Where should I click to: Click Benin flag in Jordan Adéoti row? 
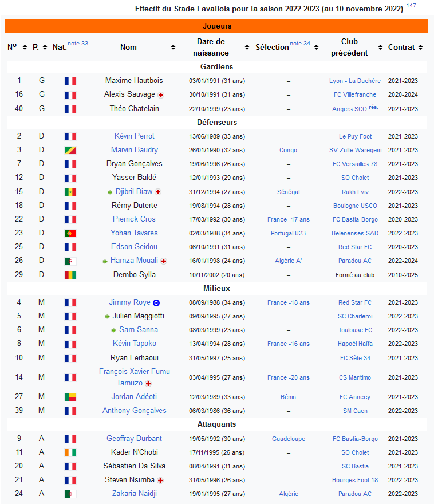pyautogui.click(x=70, y=397)
